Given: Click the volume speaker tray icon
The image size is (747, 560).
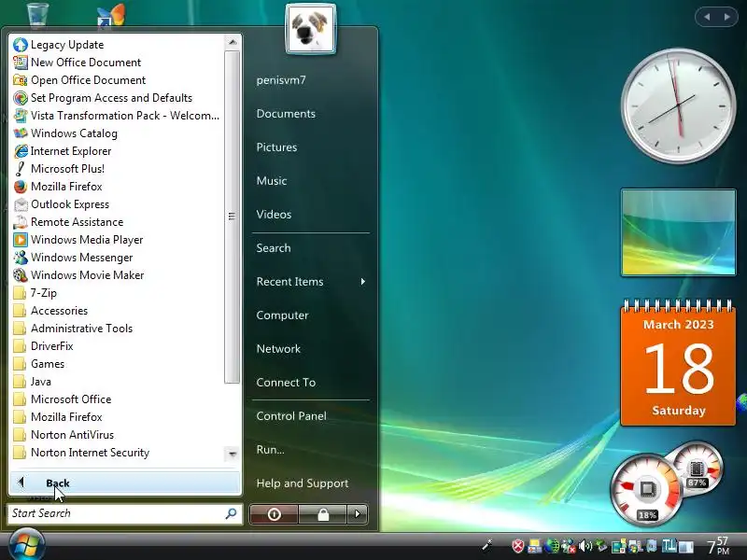Looking at the screenshot, I should click(x=585, y=546).
